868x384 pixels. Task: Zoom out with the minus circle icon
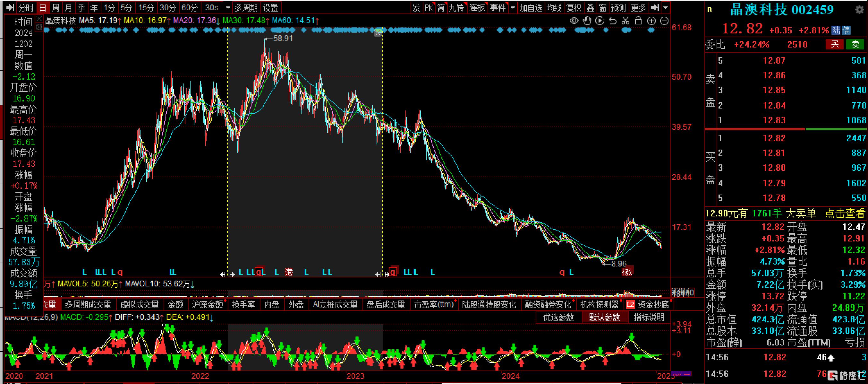point(664,21)
